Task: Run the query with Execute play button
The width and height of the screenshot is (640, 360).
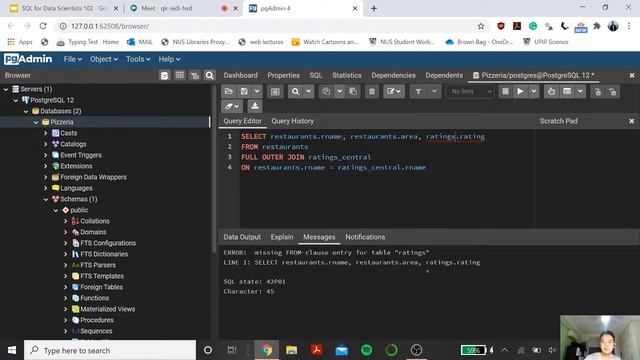Action: point(520,91)
